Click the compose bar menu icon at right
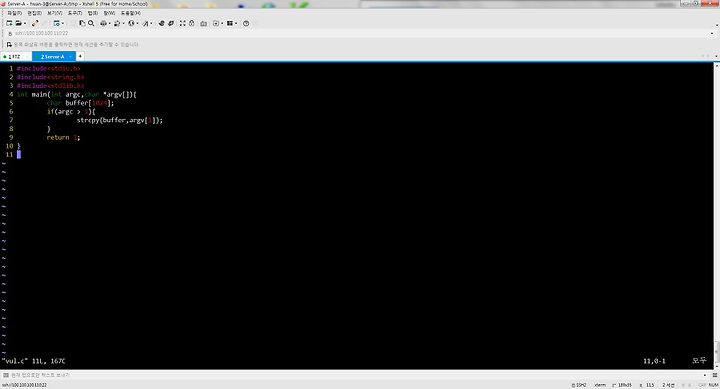Image resolution: width=720 pixels, height=389 pixels. pos(715,375)
